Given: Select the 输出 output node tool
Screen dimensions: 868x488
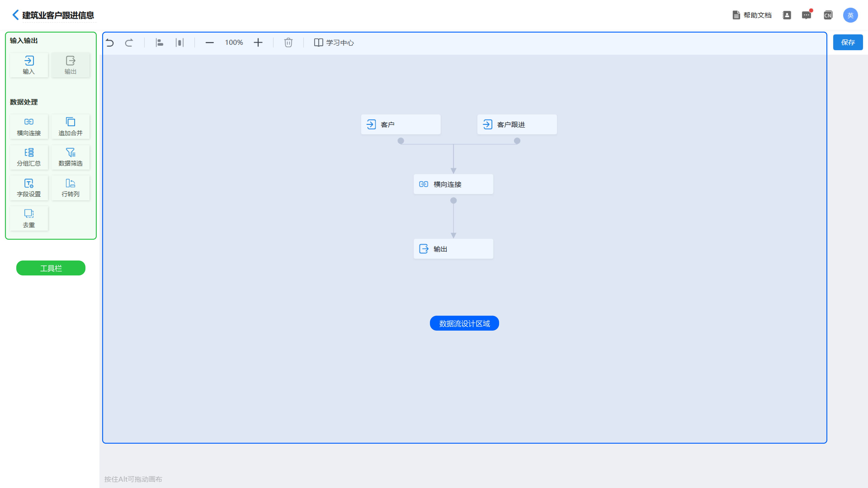Looking at the screenshot, I should pyautogui.click(x=71, y=65).
